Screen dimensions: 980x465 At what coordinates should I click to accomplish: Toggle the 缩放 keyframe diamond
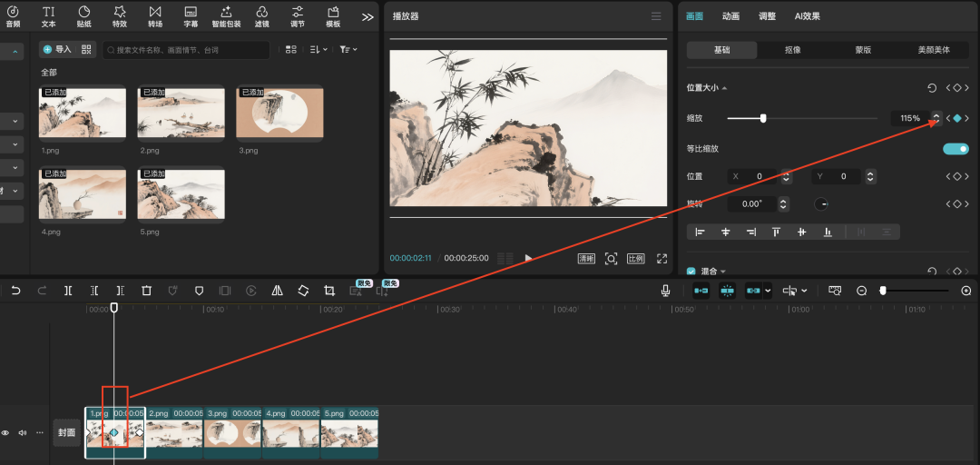(x=957, y=118)
